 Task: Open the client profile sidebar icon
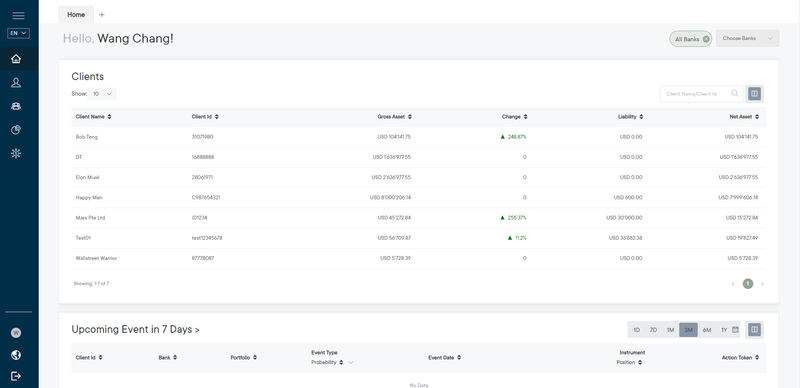[16, 83]
